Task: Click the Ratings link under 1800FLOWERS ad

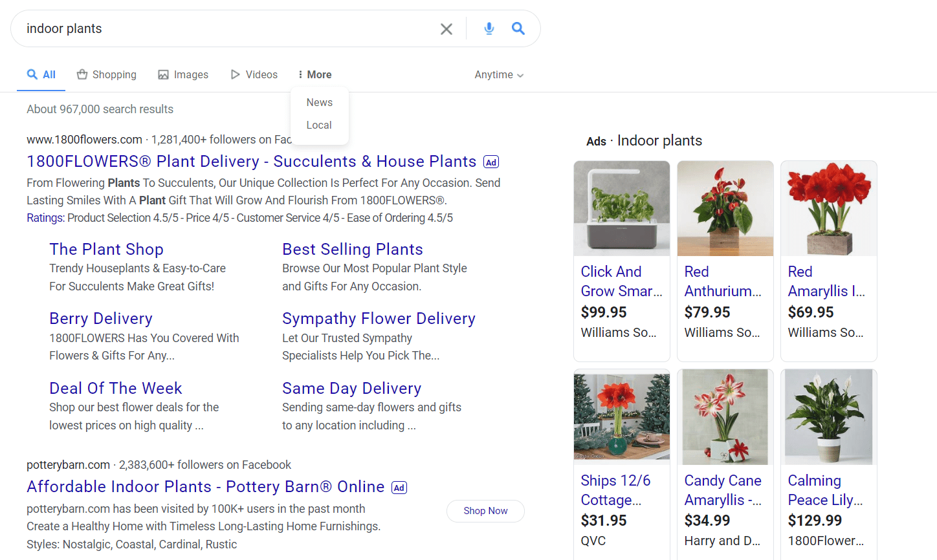Action: 45,218
